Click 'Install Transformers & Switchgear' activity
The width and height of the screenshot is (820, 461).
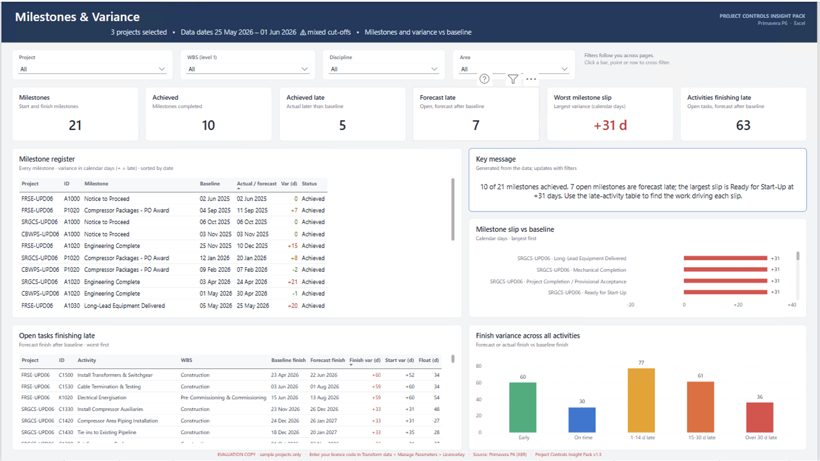coord(115,375)
